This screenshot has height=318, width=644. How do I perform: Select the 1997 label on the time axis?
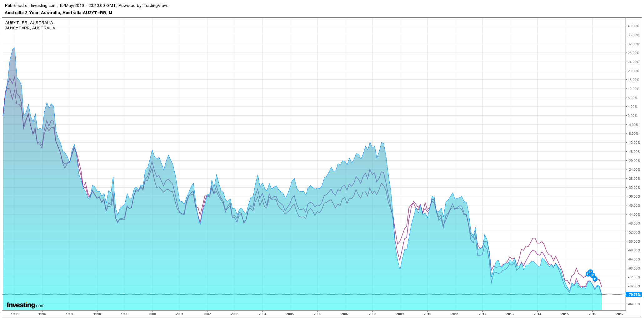click(70, 314)
